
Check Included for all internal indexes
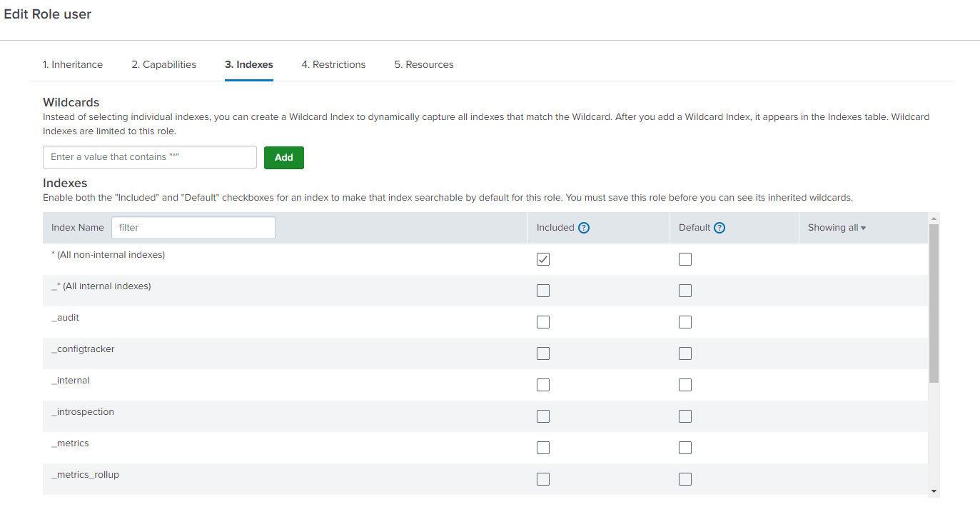tap(543, 291)
